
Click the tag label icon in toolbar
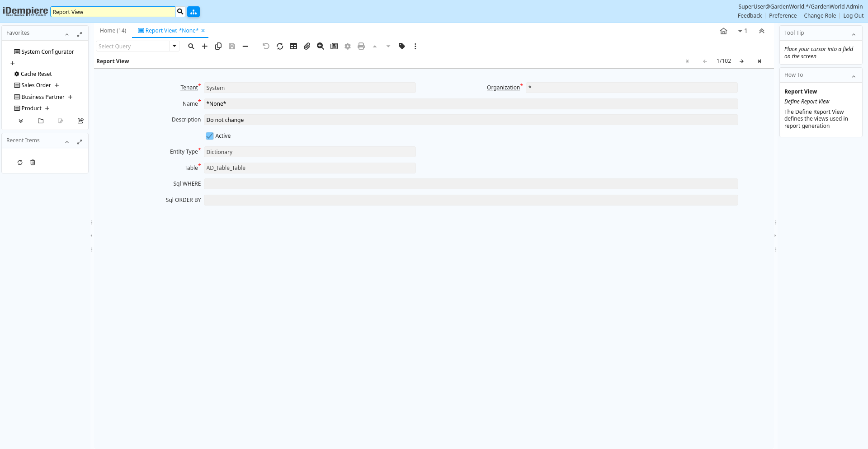pyautogui.click(x=402, y=46)
